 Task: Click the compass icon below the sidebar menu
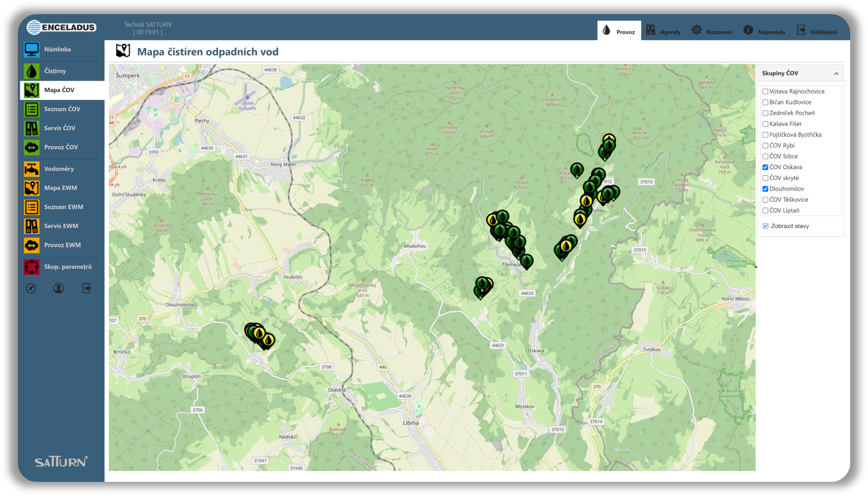31,288
